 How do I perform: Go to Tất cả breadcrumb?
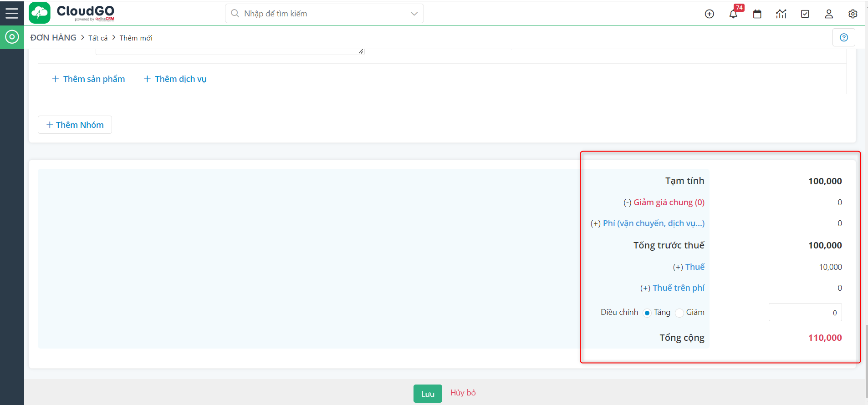[x=98, y=38]
